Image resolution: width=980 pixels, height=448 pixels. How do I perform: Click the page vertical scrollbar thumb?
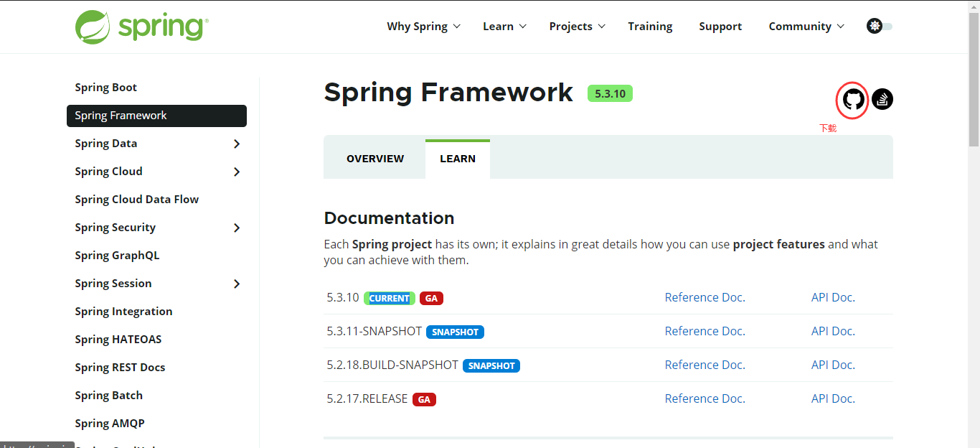pyautogui.click(x=974, y=79)
